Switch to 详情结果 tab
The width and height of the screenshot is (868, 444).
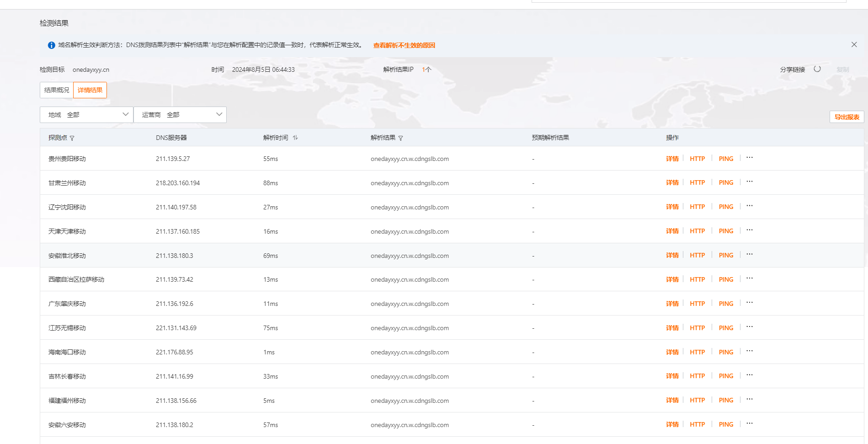coord(90,90)
